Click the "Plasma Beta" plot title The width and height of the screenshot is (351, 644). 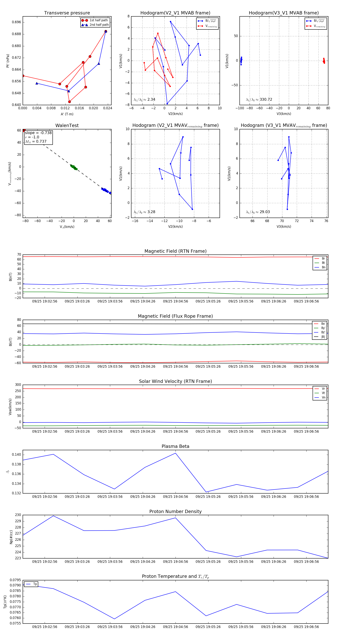coord(175,447)
